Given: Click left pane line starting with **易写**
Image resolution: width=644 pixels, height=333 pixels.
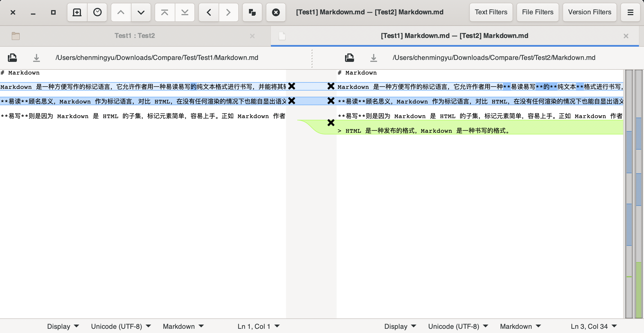Looking at the screenshot, I should 143,116.
